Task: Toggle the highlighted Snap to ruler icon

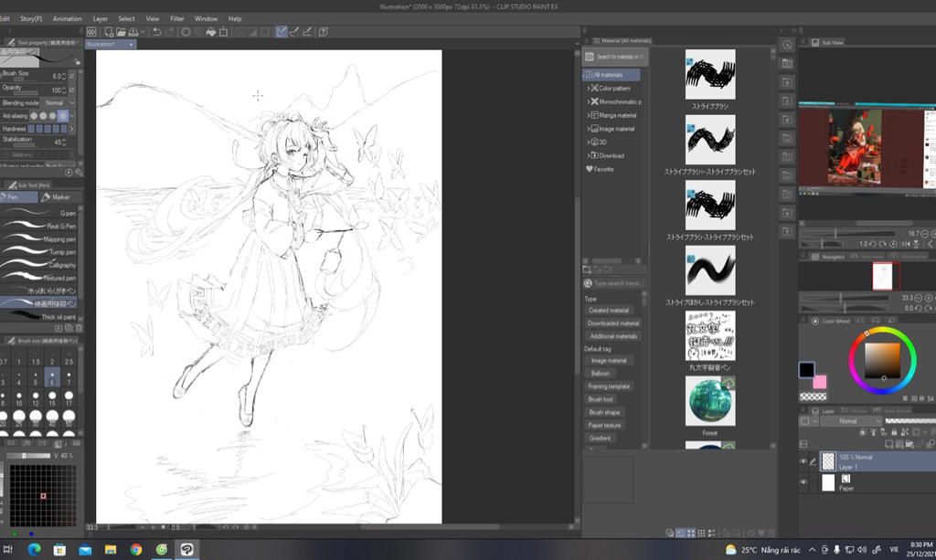Action: (282, 32)
